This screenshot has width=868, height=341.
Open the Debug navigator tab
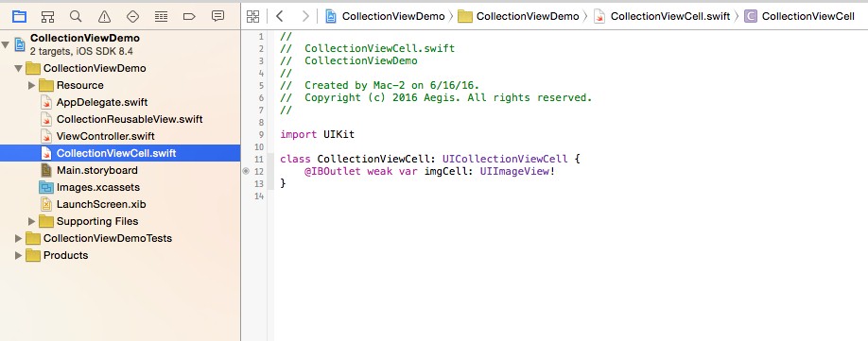coord(161,16)
